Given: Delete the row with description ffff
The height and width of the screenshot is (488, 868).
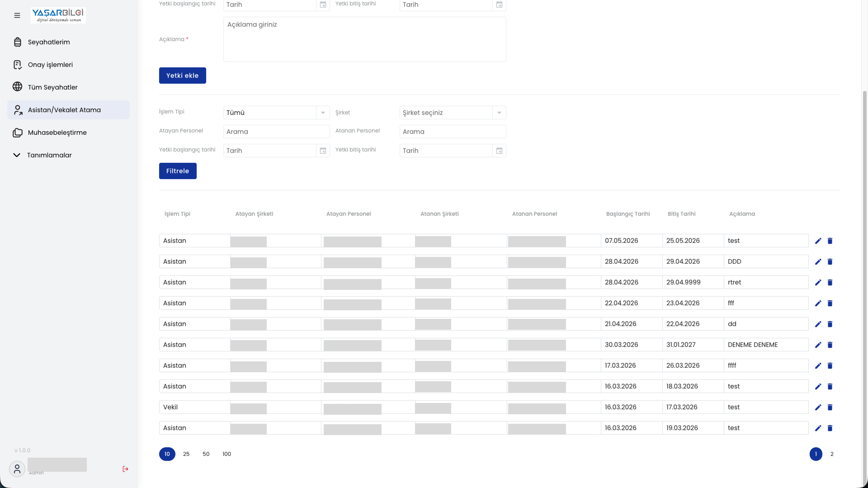Looking at the screenshot, I should (x=830, y=366).
